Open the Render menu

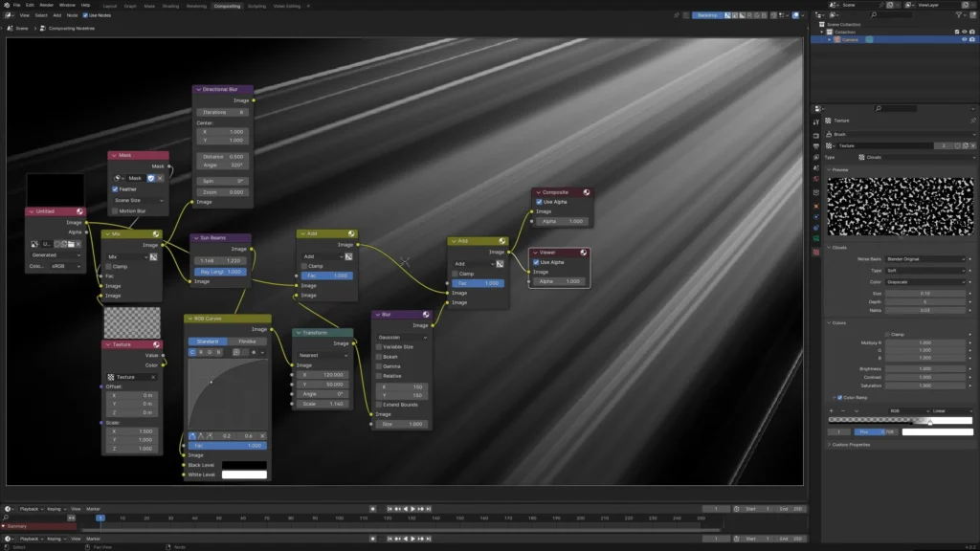click(x=47, y=6)
